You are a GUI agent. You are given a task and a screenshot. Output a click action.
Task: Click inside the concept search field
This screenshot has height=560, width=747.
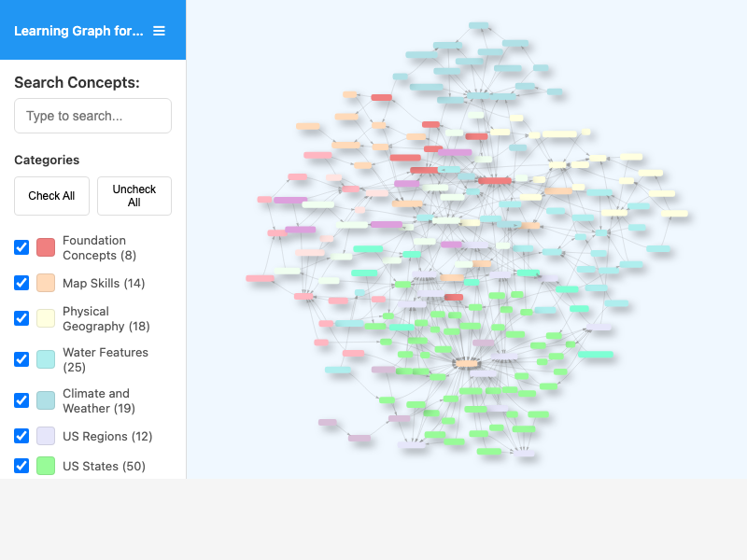click(x=92, y=116)
